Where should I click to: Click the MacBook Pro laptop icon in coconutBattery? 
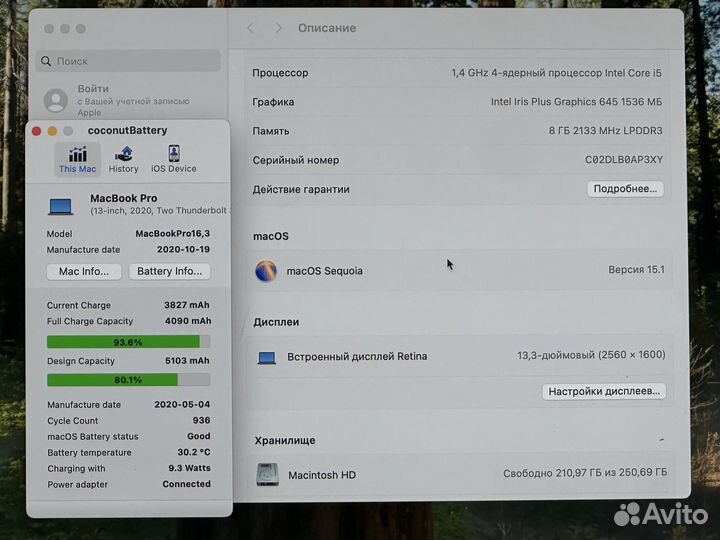tap(61, 207)
